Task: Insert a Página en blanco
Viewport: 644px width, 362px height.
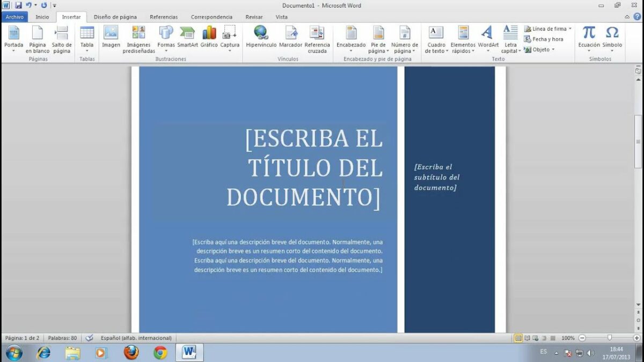Action: point(37,39)
